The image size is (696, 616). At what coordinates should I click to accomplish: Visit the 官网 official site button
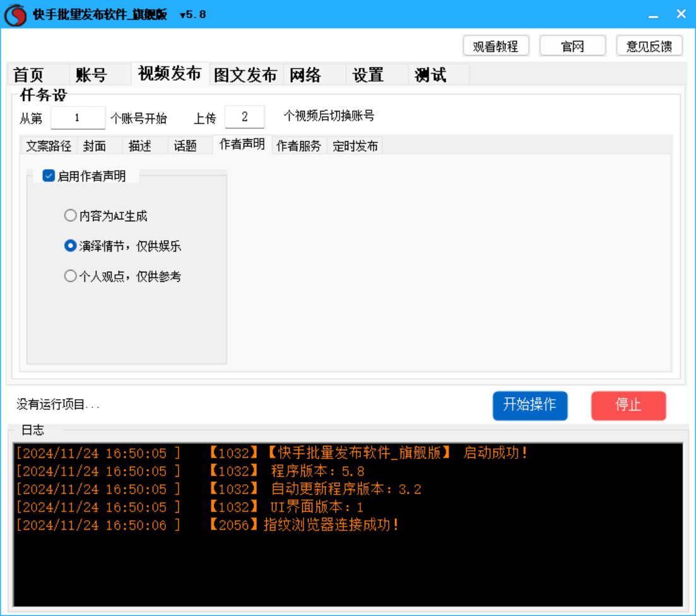572,46
